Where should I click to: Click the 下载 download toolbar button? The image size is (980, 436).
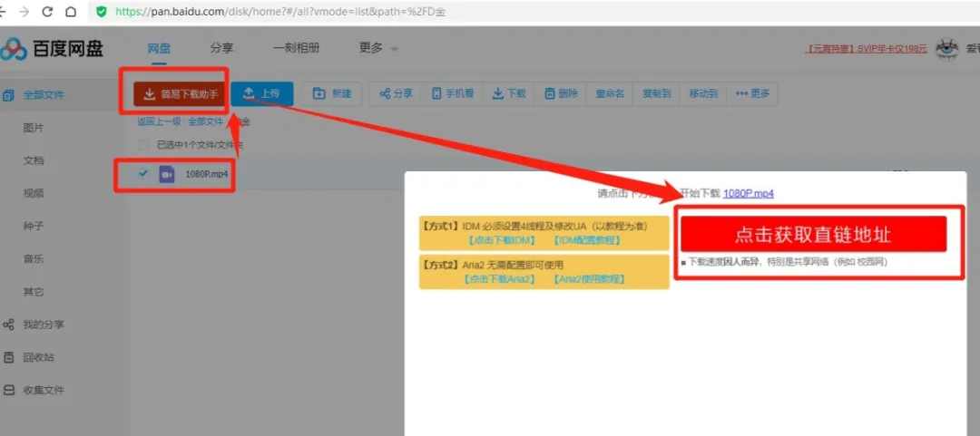[509, 93]
